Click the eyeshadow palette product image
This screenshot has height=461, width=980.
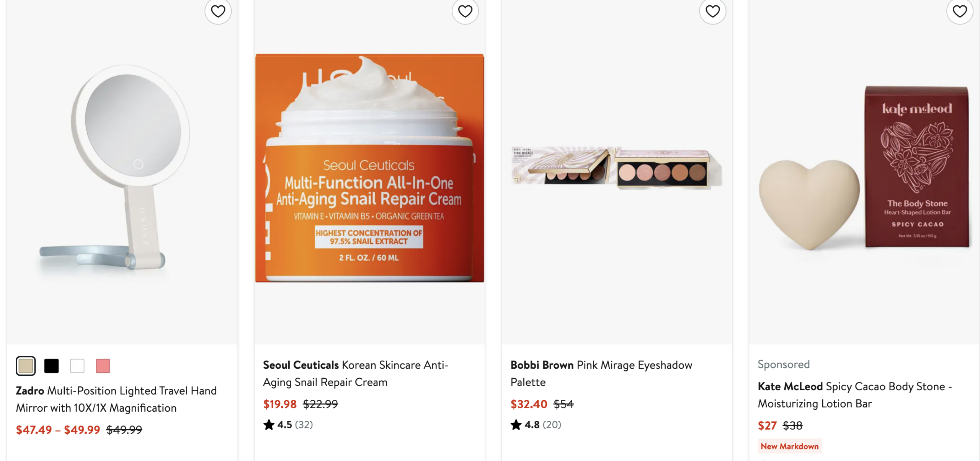pos(617,168)
